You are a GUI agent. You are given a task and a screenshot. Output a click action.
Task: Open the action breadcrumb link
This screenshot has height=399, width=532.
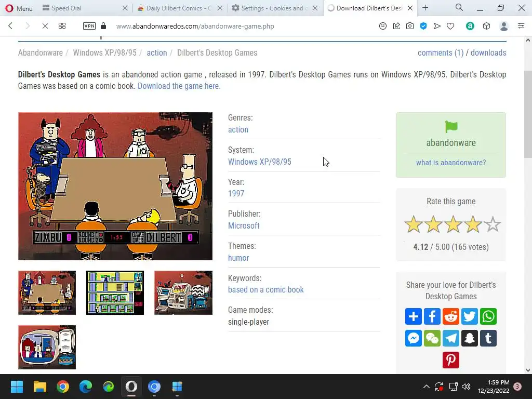[x=157, y=52]
